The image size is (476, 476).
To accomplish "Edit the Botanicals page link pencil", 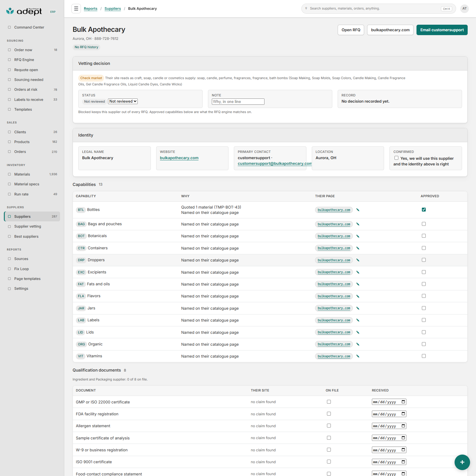I will tap(358, 236).
